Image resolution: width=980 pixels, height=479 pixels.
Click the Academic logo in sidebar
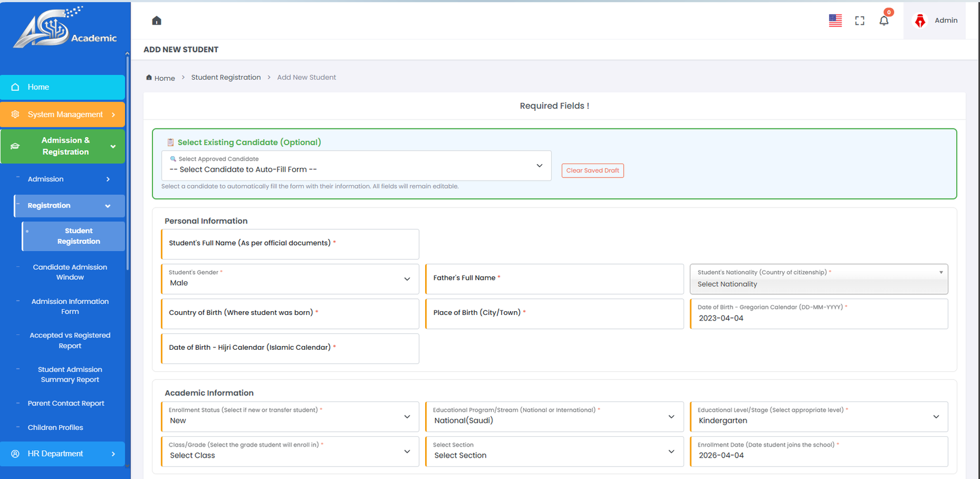(x=64, y=29)
